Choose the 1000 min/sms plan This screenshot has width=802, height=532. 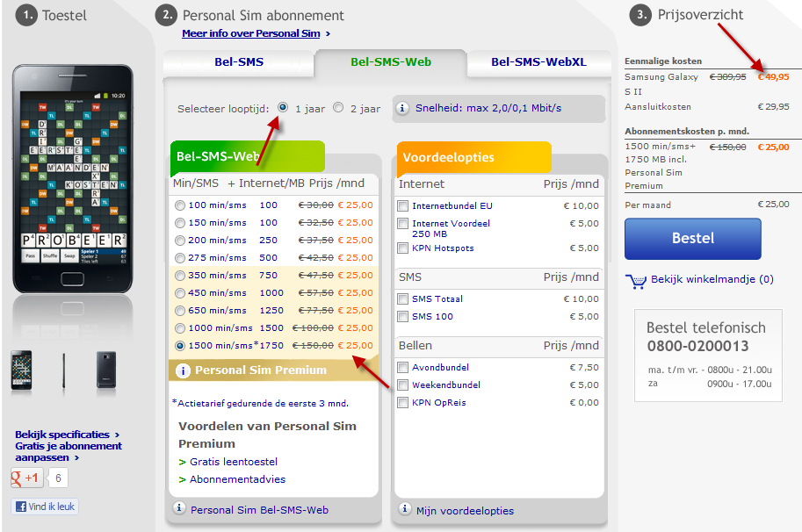(179, 328)
